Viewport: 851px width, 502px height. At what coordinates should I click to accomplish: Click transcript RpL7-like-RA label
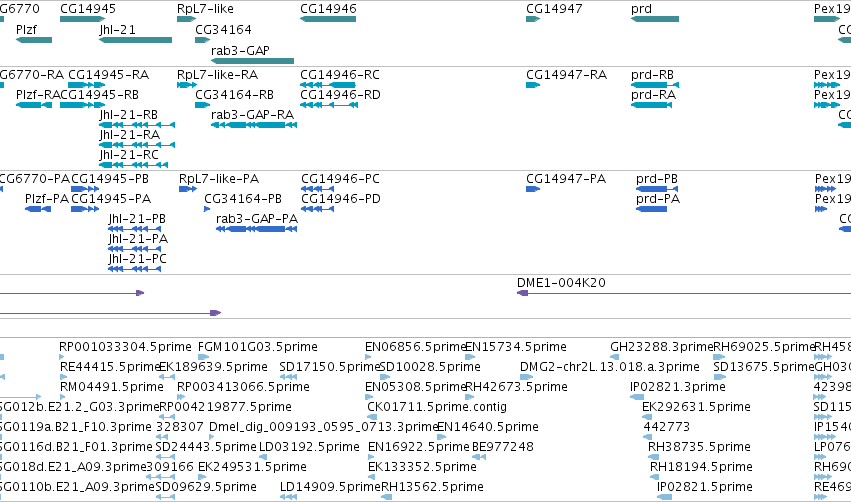[x=217, y=74]
